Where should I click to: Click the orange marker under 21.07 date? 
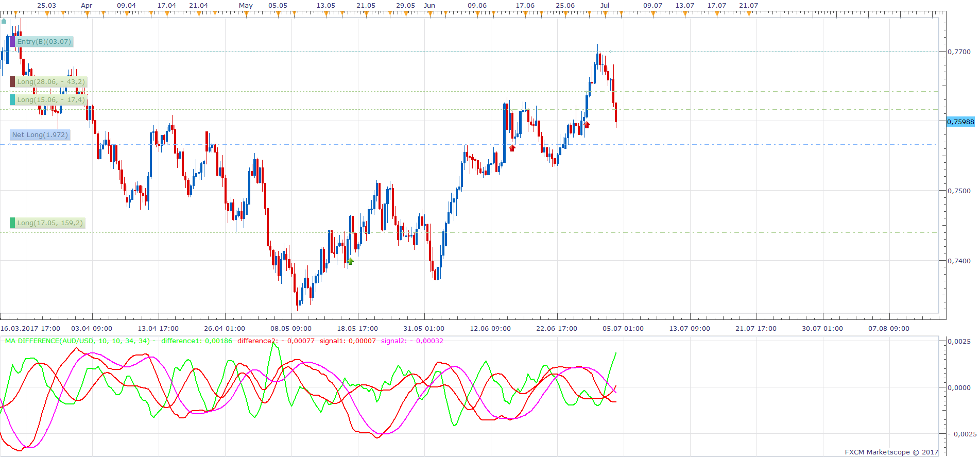coord(749,14)
